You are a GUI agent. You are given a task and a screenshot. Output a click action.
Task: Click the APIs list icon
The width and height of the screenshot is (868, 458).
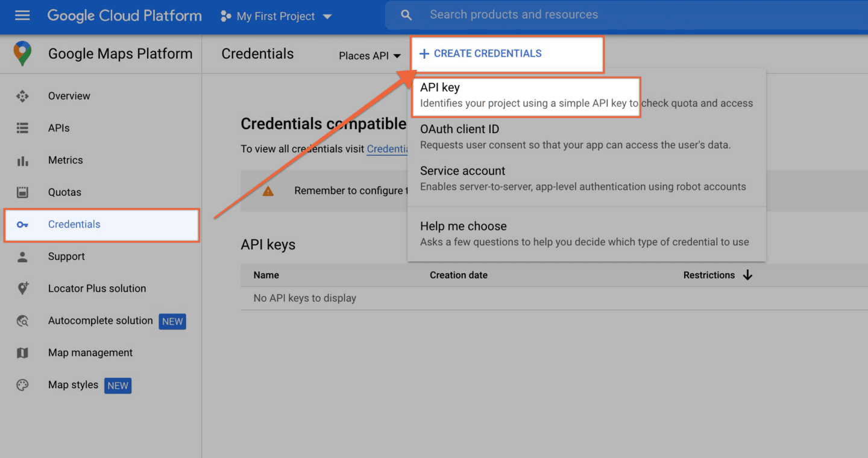tap(22, 128)
